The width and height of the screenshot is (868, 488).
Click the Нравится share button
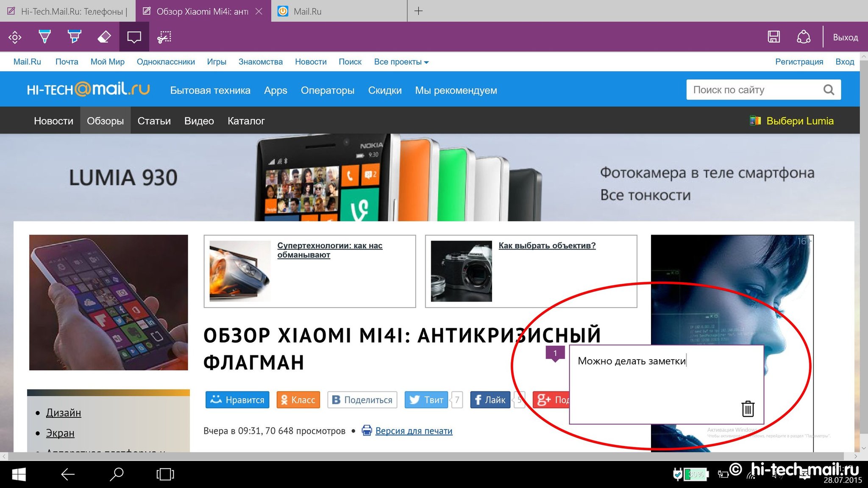click(237, 399)
